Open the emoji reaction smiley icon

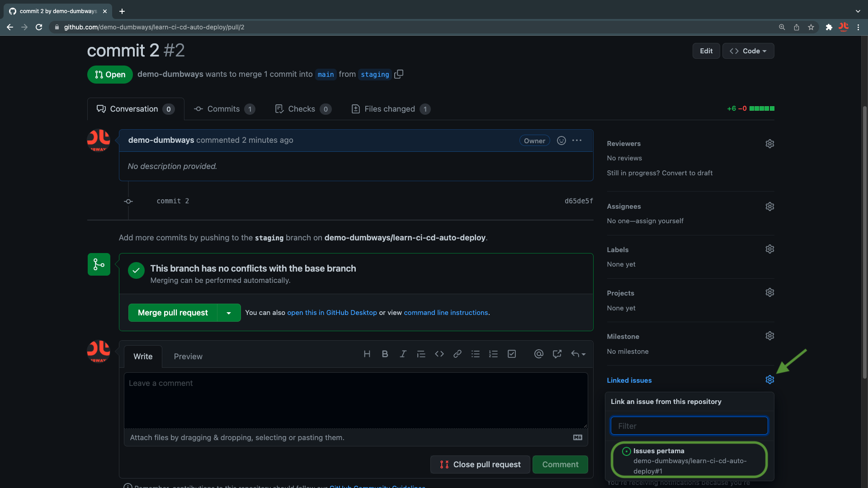coord(561,141)
